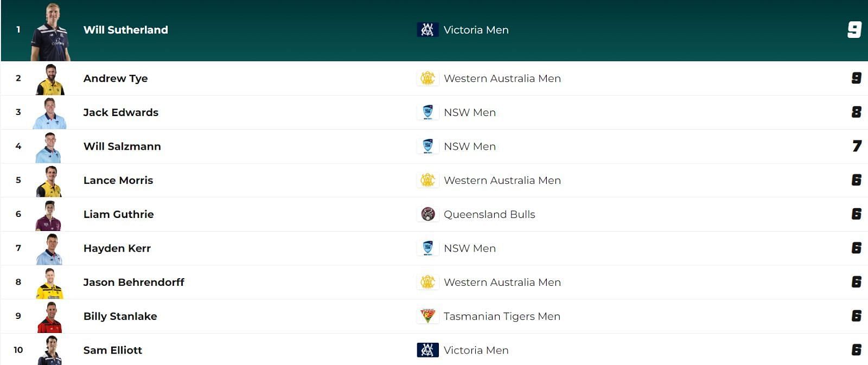Go to Hayden Kerr's player name
The height and width of the screenshot is (365, 868).
coord(117,248)
